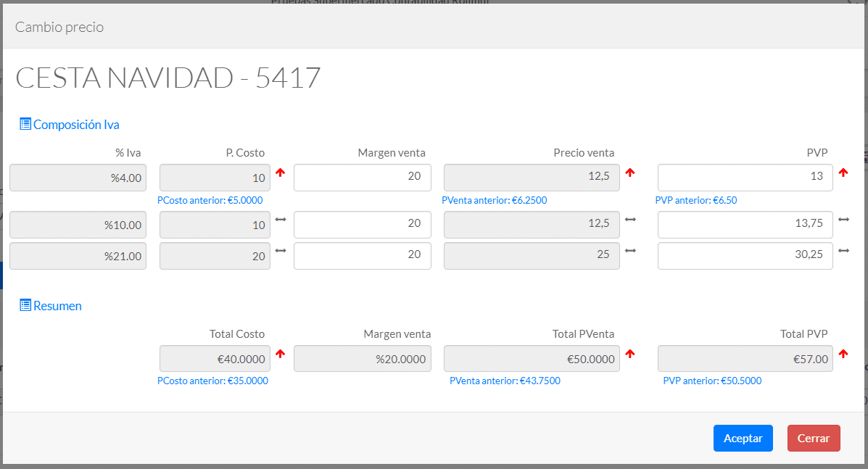This screenshot has height=469, width=868.
Task: Click the PVP field showing 13,75
Action: tap(745, 225)
